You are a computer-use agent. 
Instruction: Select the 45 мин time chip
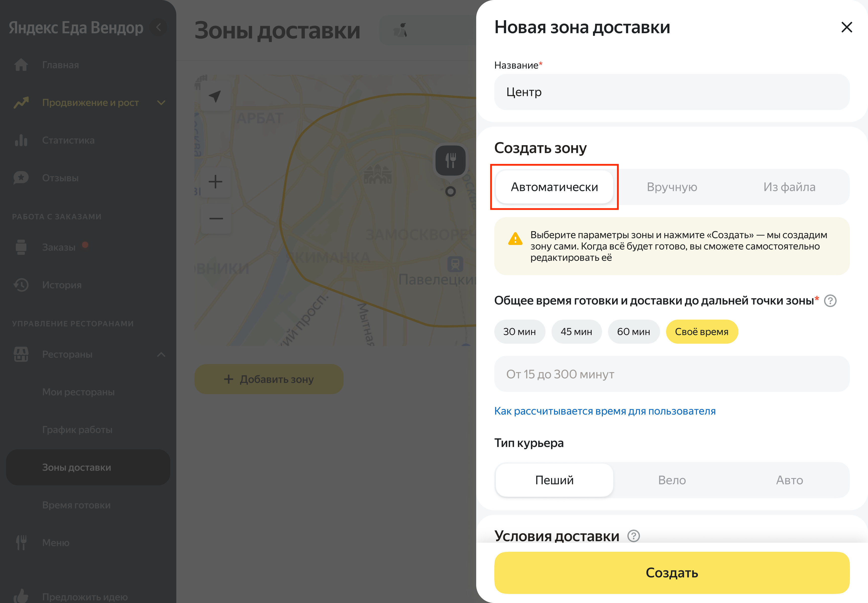(x=576, y=332)
